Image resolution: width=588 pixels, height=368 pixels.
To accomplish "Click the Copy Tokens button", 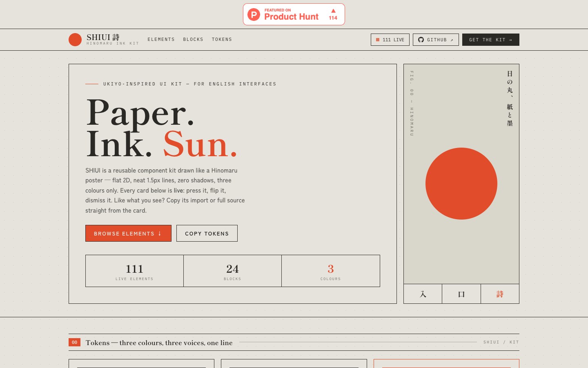I will [207, 233].
